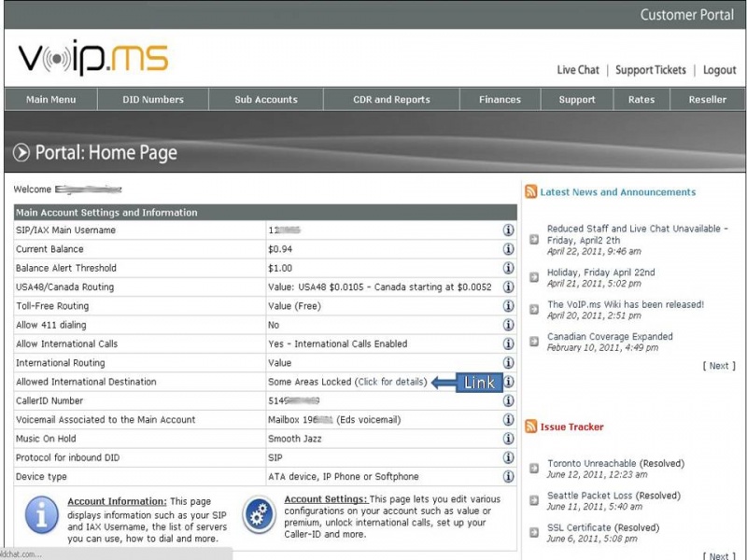Open info icon for Voicemail Associated row
This screenshot has width=747, height=560.
tap(508, 419)
